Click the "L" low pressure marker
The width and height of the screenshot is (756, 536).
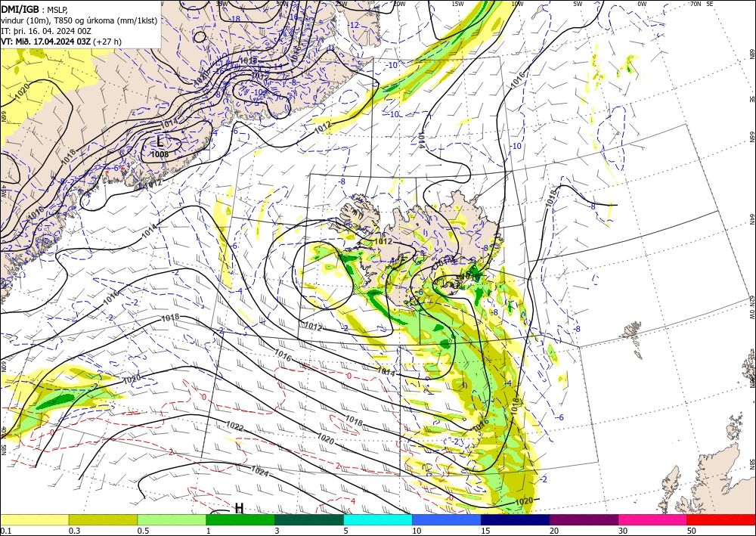click(160, 141)
